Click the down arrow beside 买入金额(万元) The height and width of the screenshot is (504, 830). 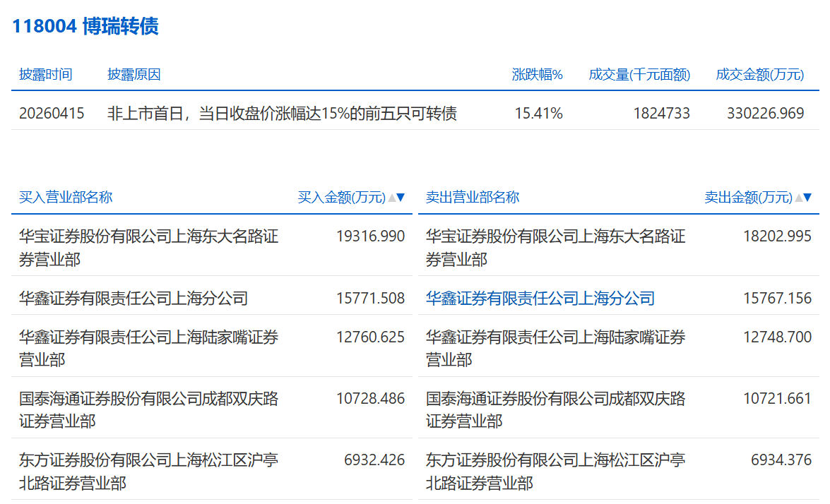pos(401,198)
